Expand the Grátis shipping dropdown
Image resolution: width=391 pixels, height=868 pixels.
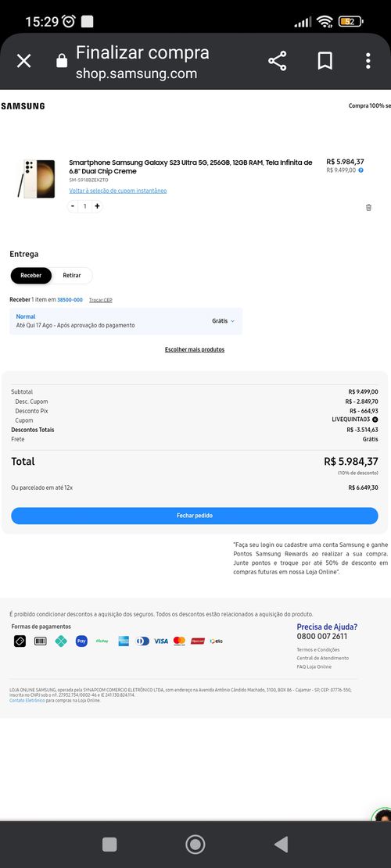pos(223,321)
